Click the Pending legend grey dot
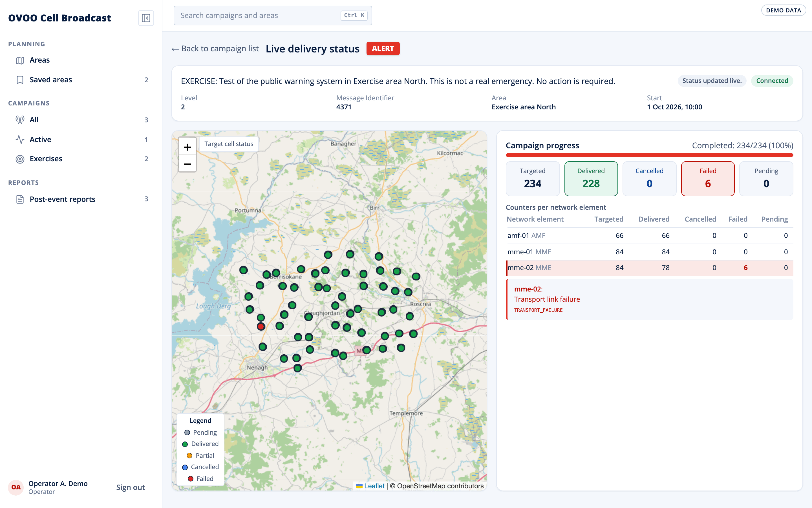 [x=187, y=432]
